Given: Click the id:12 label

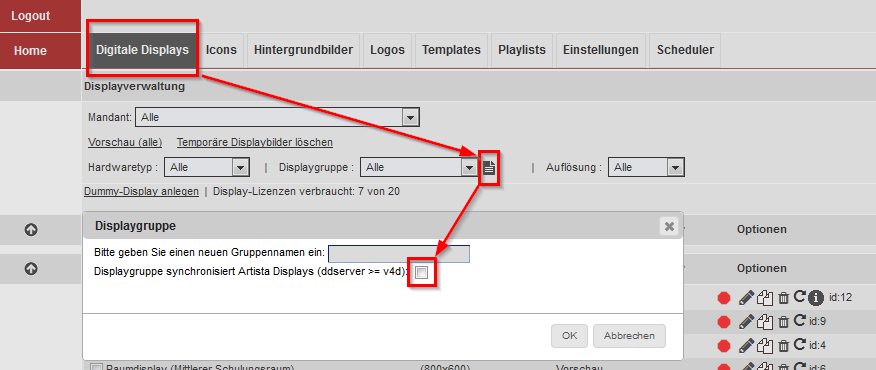Looking at the screenshot, I should [841, 298].
